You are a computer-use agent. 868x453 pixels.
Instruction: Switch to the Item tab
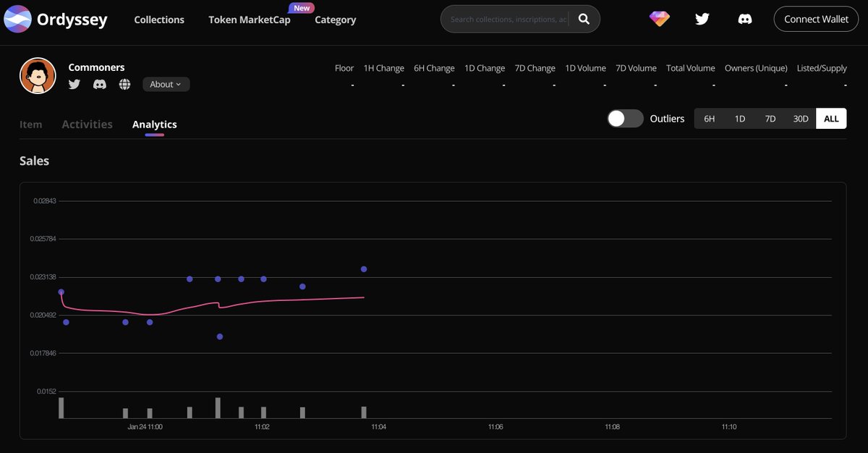pos(30,124)
